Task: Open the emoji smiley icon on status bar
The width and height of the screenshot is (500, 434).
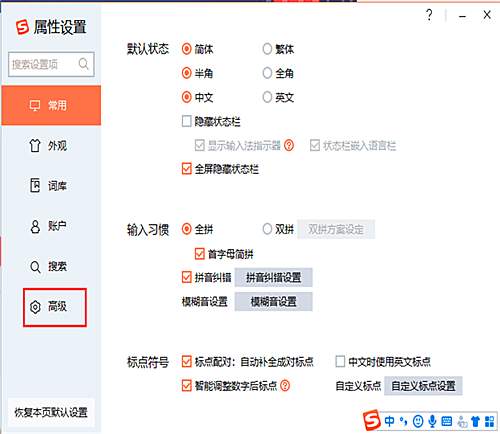Action: click(x=418, y=421)
